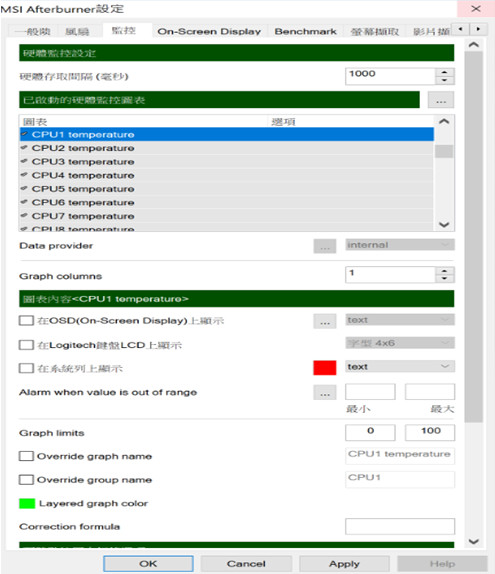Open Data provider internal dropdown
The image size is (495, 574).
[x=400, y=245]
